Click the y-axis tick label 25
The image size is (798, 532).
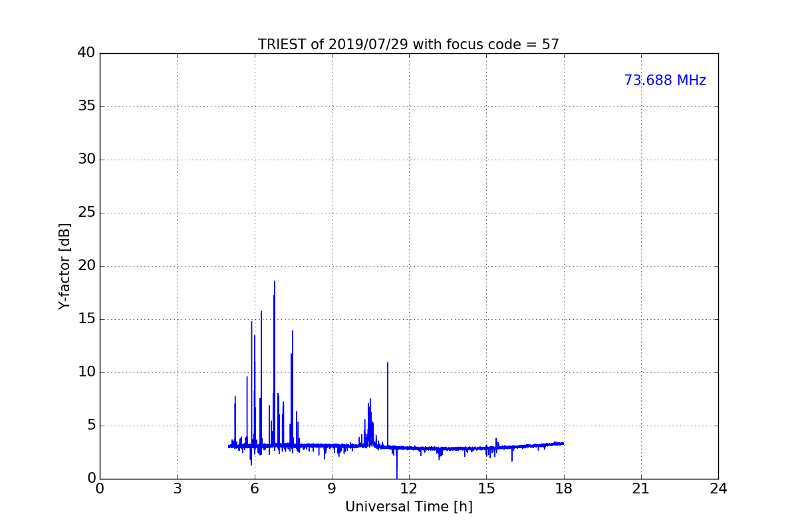coord(86,213)
